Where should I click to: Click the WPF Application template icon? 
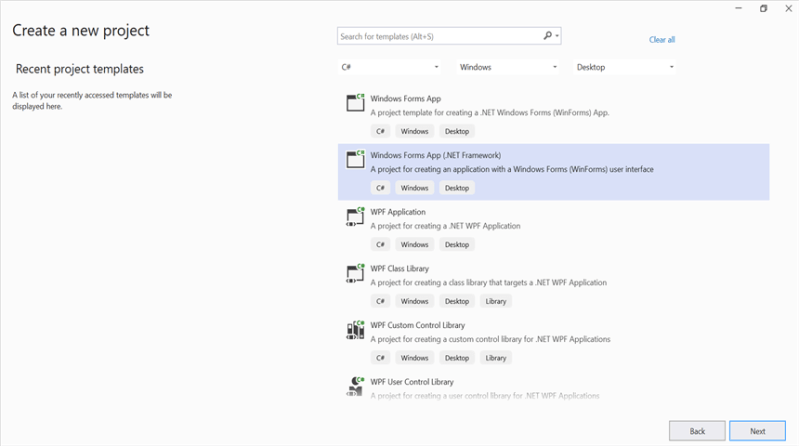click(355, 216)
